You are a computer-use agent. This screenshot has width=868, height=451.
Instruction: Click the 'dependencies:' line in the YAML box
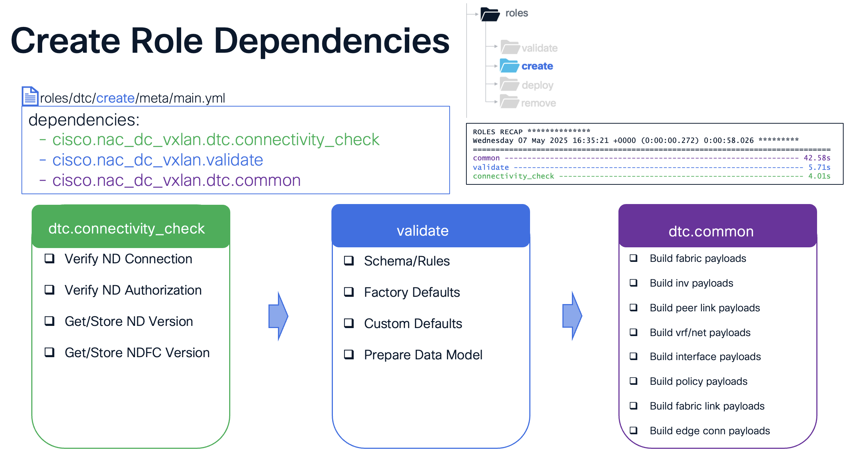84,120
